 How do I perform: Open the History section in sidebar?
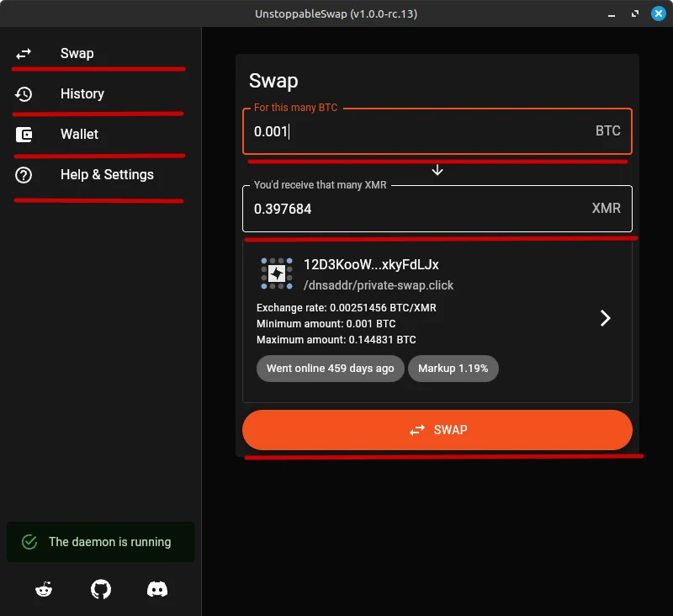tap(100, 94)
